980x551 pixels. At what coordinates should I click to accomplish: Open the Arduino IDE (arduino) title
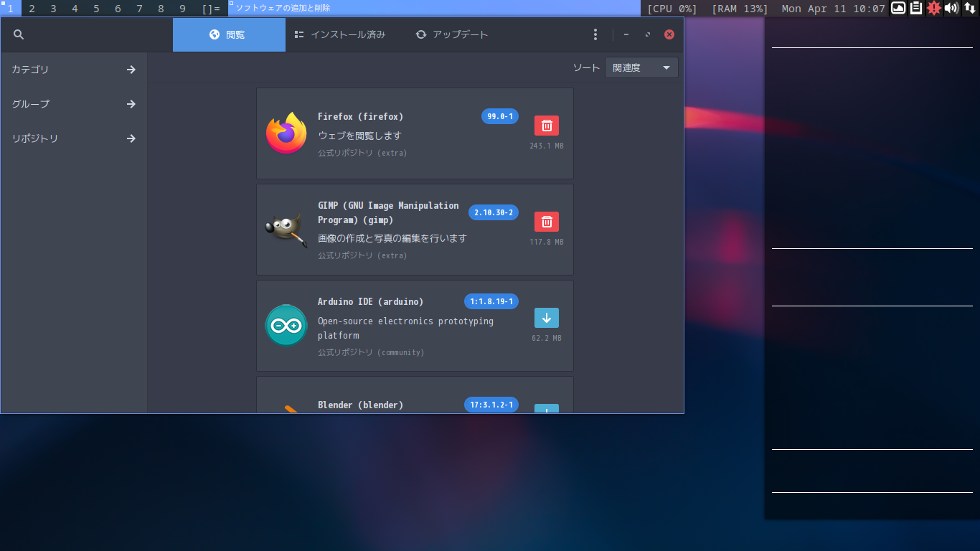coord(371,301)
